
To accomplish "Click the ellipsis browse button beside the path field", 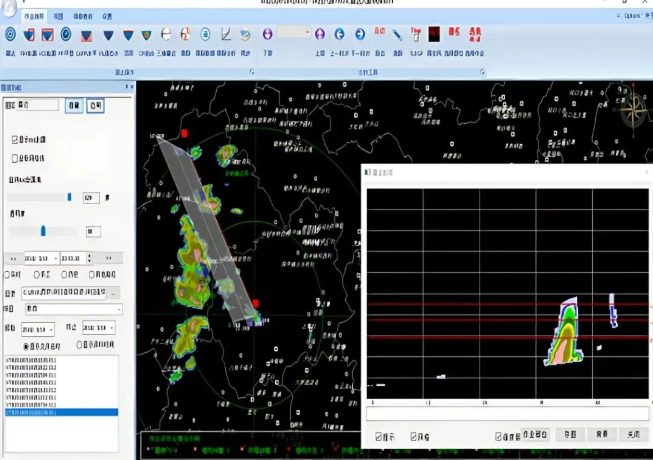I will point(114,293).
